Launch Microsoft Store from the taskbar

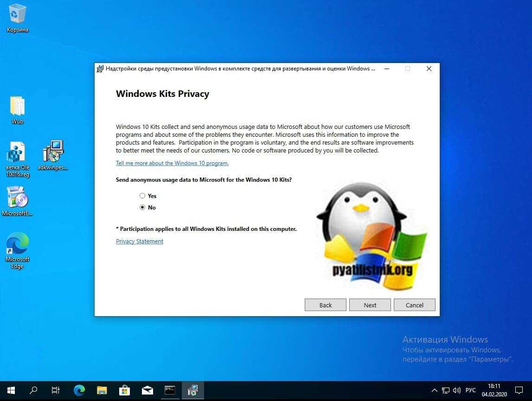tap(124, 390)
